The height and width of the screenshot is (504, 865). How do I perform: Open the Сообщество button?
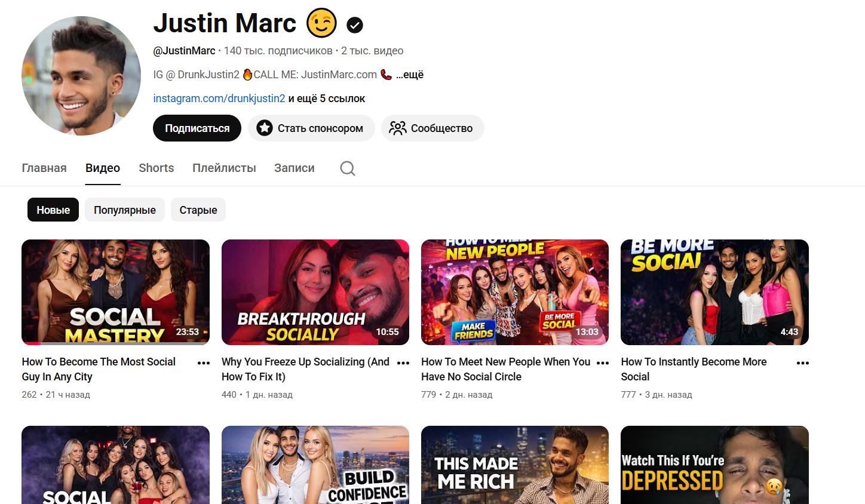point(432,128)
